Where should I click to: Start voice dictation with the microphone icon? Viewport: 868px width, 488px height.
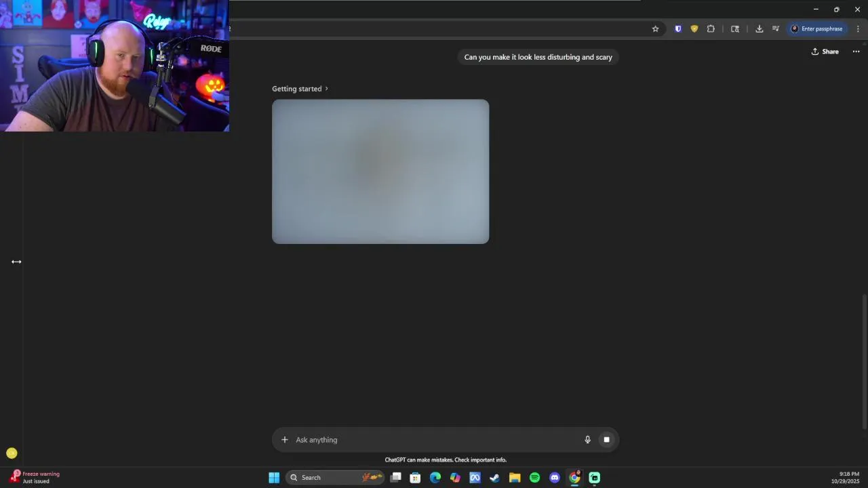(588, 440)
